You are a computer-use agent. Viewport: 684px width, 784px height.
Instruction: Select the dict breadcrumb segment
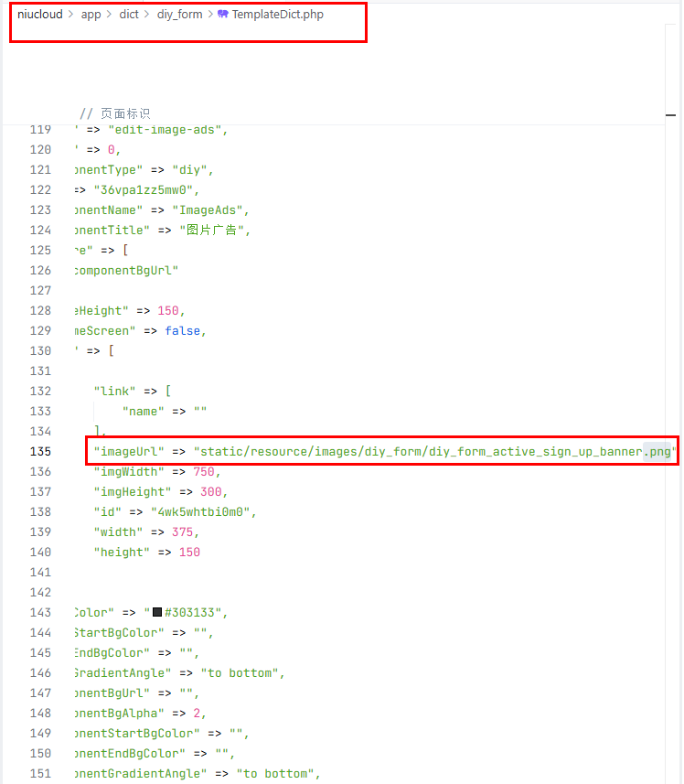coord(129,15)
